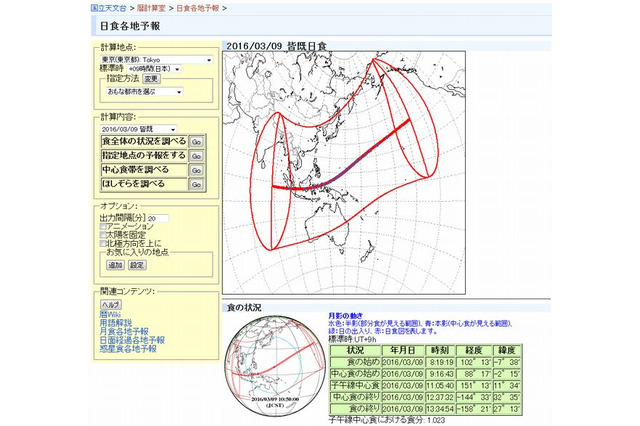Screen dimensions: 640x426
Task: Click the 時刻 column header
Action: pos(440,350)
